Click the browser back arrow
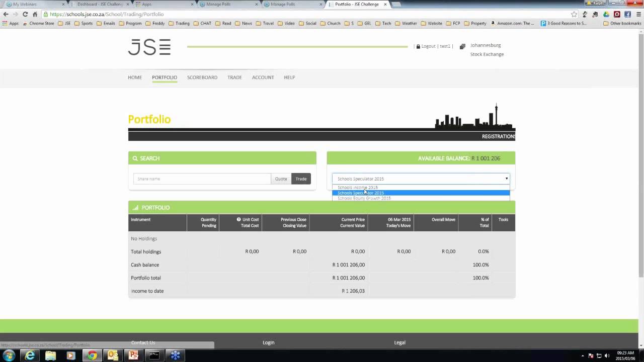Screen dimensions: 644x362 tap(6, 14)
